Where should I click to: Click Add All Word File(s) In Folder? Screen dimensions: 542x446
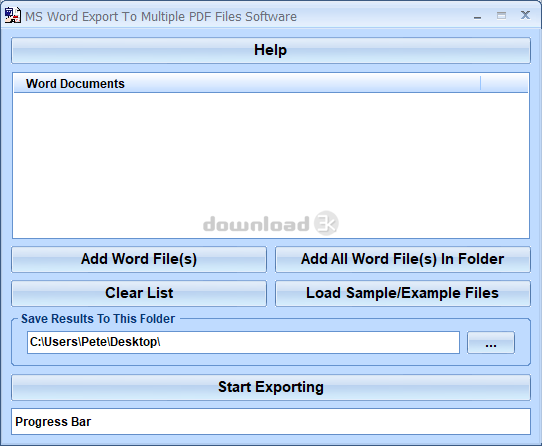click(403, 259)
